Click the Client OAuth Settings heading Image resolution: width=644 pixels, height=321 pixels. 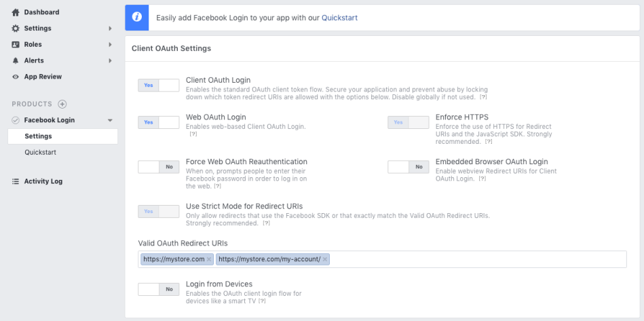[x=171, y=48]
